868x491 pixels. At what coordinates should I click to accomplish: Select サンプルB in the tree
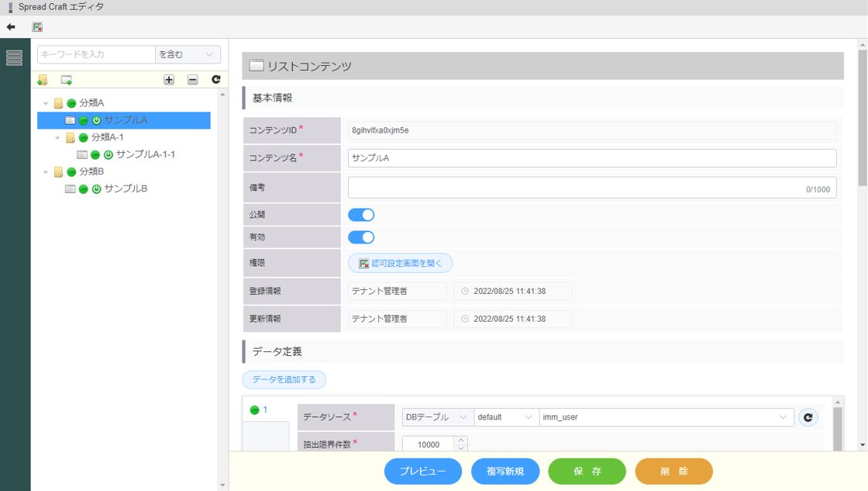pos(126,188)
